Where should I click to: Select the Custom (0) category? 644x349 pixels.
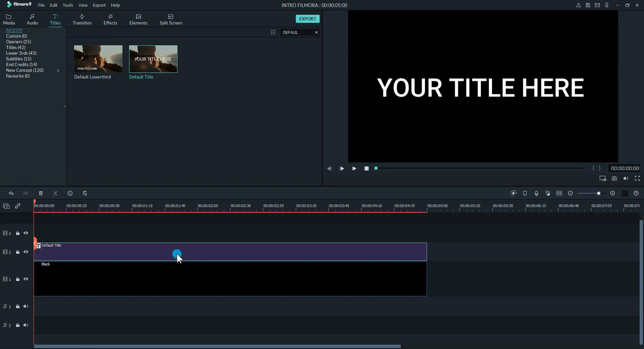[16, 36]
